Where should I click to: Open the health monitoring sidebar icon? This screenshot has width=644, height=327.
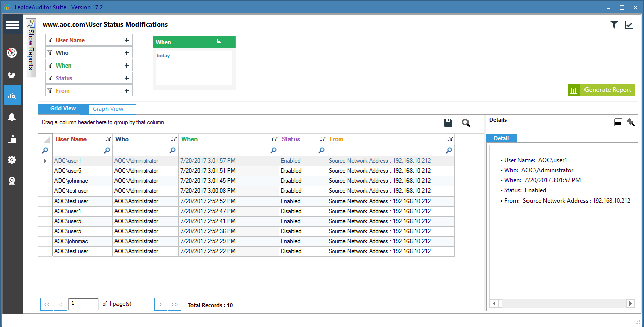tap(12, 75)
